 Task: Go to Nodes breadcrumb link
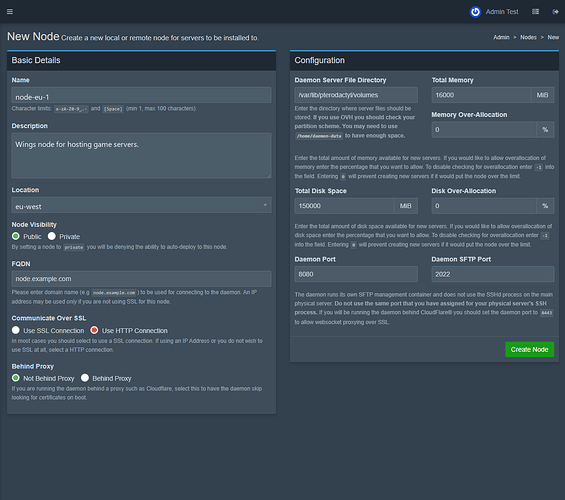click(528, 37)
